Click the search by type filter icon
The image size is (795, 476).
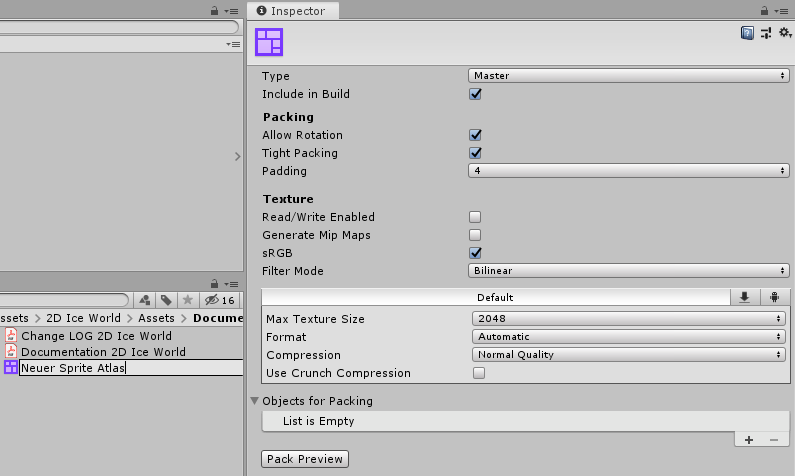146,300
